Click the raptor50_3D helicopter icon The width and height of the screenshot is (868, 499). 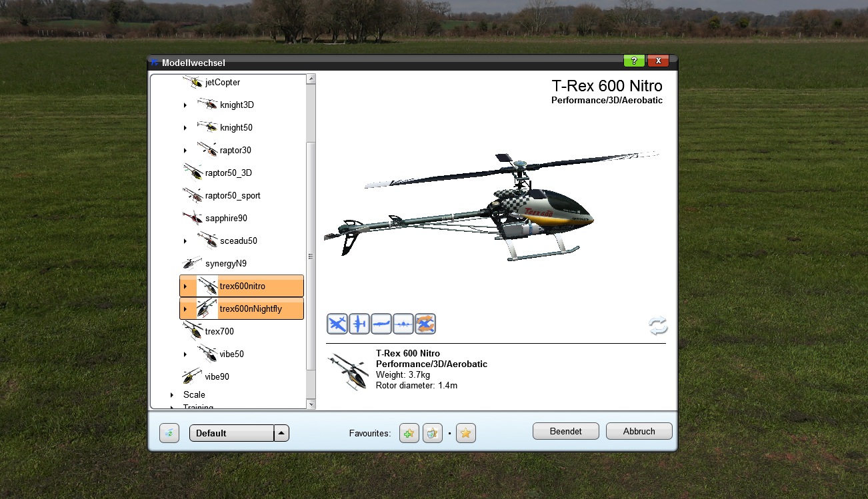click(193, 173)
